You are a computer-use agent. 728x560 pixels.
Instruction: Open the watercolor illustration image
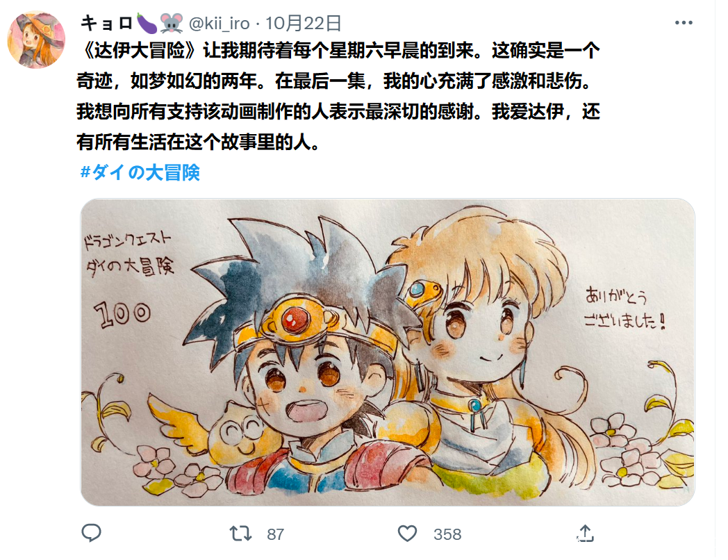(x=388, y=352)
